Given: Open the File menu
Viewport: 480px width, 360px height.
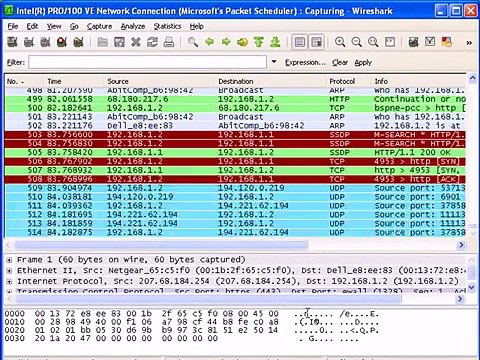Looking at the screenshot, I should (13, 26).
